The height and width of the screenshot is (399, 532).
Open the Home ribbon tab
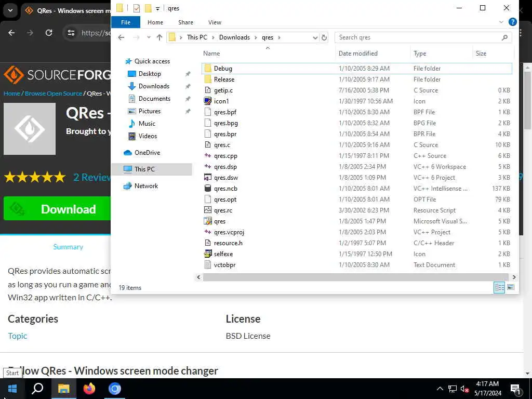(x=155, y=22)
